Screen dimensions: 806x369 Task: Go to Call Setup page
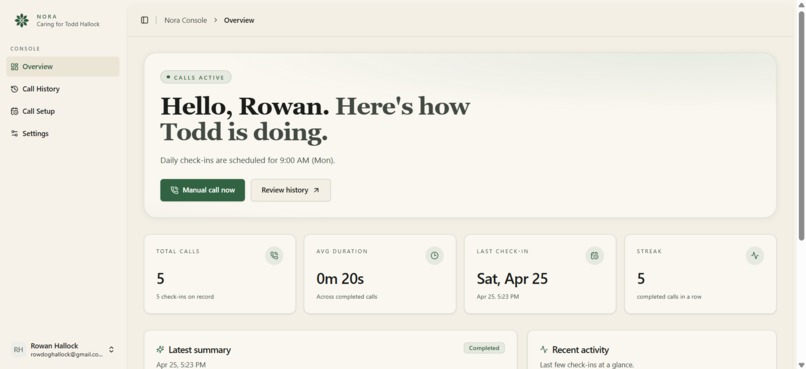(63, 111)
